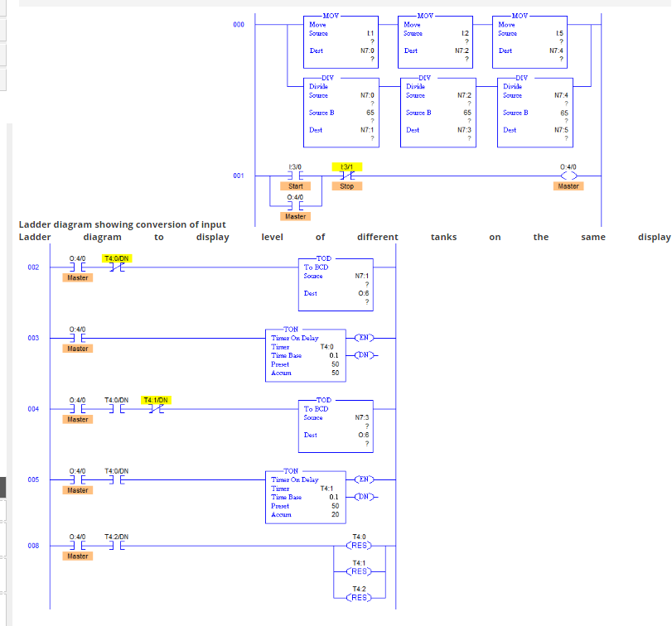Open the DIV block with Dest N7:1

[x=341, y=112]
